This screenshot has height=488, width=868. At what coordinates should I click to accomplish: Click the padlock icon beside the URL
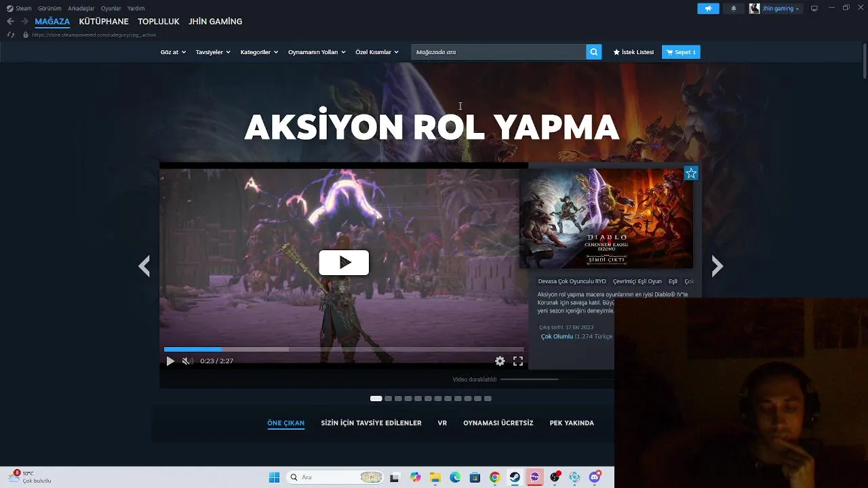26,35
